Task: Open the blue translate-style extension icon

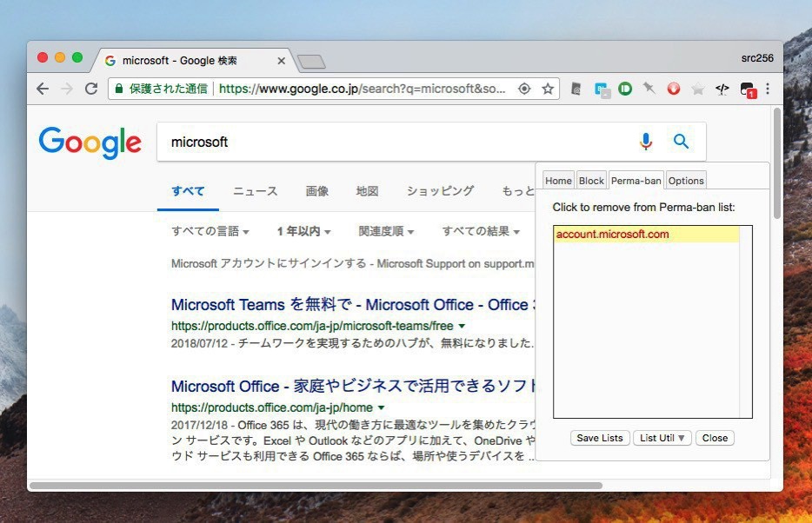Action: click(x=602, y=89)
